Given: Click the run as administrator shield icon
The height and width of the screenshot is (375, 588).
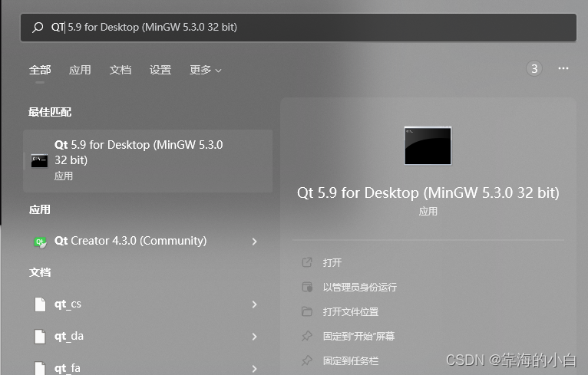Looking at the screenshot, I should (x=307, y=288).
